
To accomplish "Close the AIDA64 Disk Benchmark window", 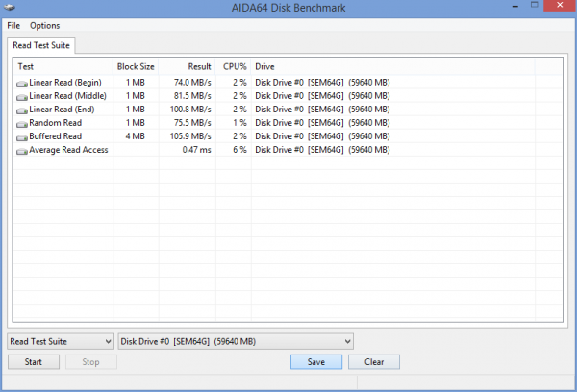I will point(560,5).
